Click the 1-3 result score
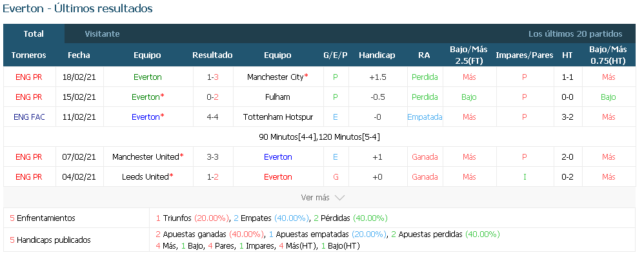Screen dimensions: 644x257 point(212,77)
